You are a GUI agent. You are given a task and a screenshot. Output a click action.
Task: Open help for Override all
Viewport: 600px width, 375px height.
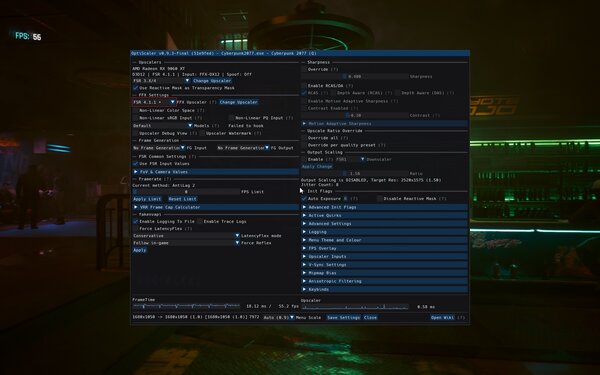coord(344,138)
